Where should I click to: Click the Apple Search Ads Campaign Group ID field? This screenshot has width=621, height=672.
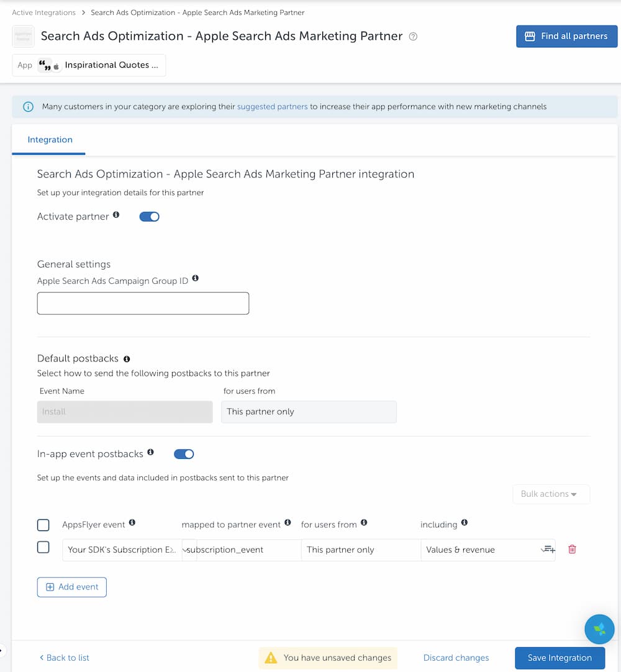click(x=143, y=303)
